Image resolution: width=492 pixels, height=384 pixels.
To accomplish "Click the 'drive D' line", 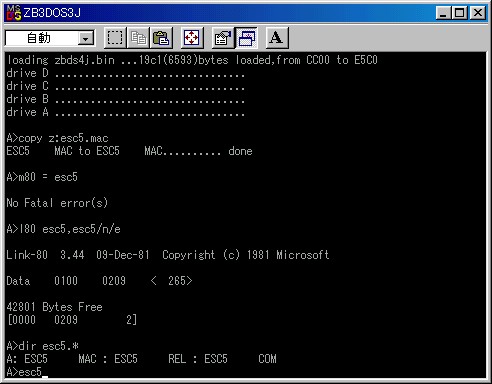I will (x=126, y=73).
